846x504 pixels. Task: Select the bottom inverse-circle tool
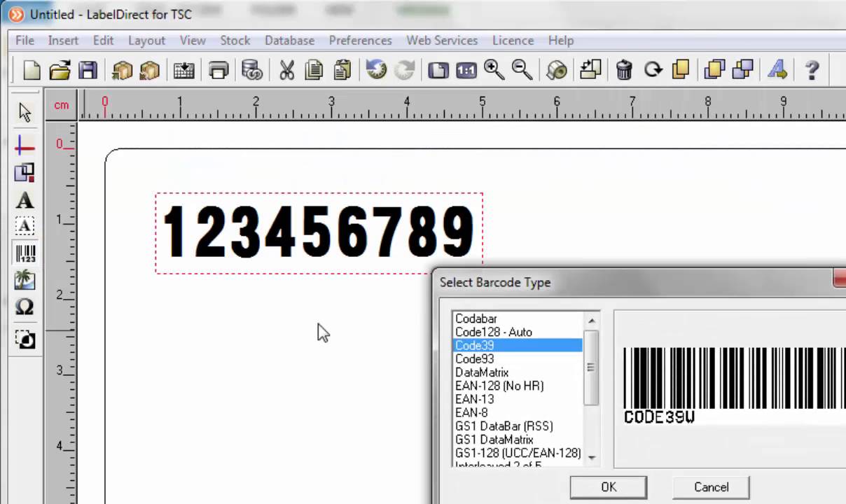tap(25, 339)
